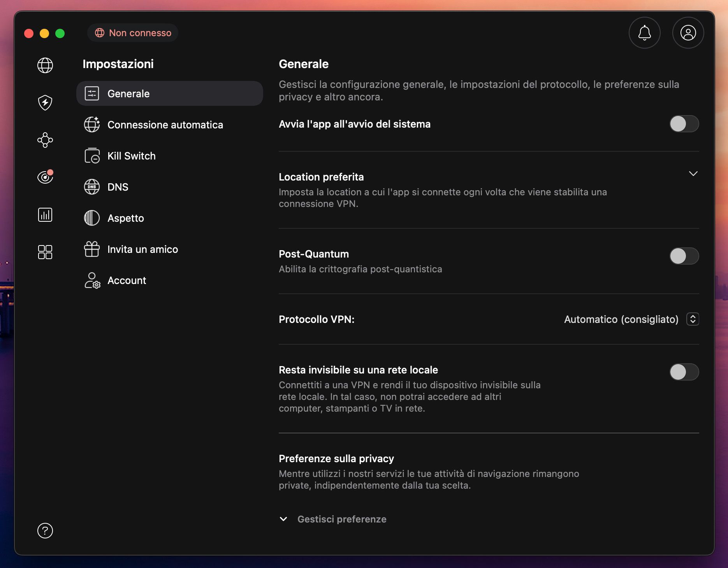The width and height of the screenshot is (728, 568).
Task: Open the extra tools grid icon
Action: coord(45,252)
